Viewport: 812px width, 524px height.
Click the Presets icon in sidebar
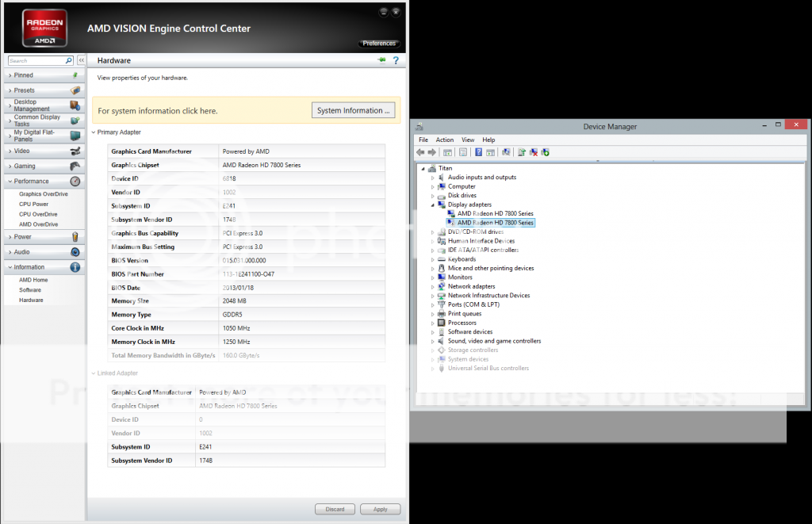tap(75, 90)
